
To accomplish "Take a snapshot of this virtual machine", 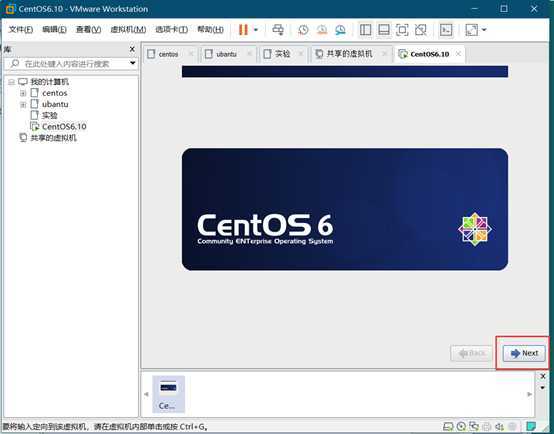I will click(x=303, y=30).
